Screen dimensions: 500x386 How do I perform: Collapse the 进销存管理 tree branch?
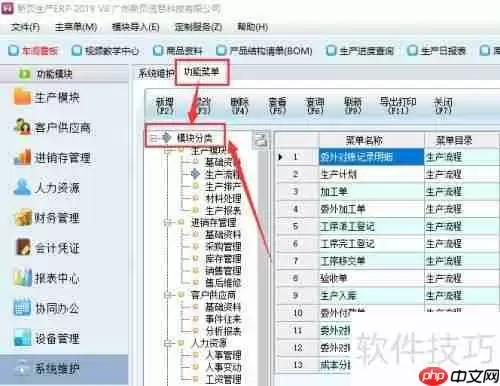[168, 223]
